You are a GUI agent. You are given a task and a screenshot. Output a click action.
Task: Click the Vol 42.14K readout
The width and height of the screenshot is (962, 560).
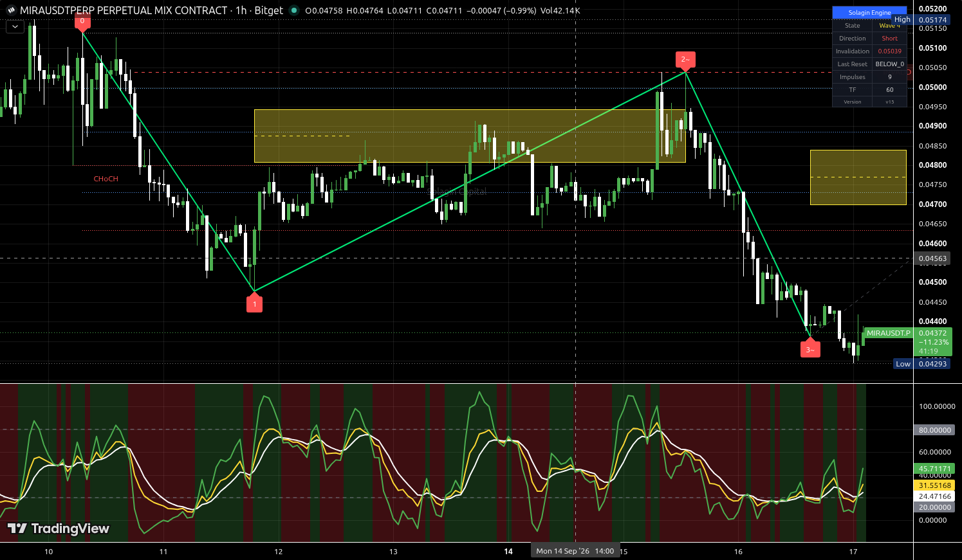560,10
